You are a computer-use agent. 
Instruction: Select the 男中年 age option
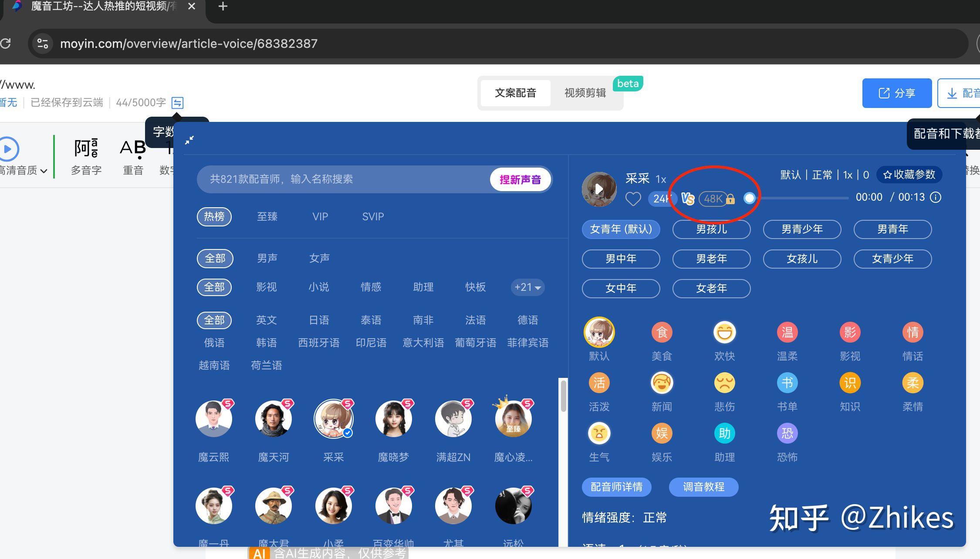[x=621, y=259]
